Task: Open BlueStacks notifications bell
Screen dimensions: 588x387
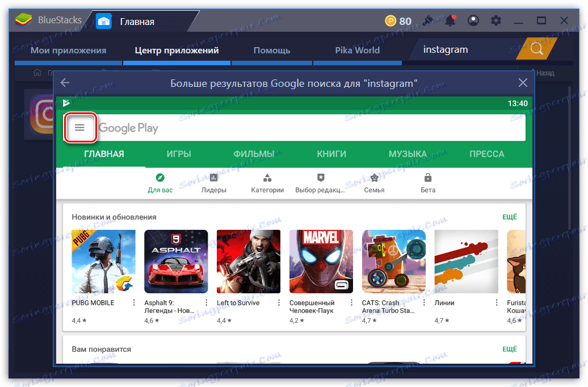Action: click(450, 20)
